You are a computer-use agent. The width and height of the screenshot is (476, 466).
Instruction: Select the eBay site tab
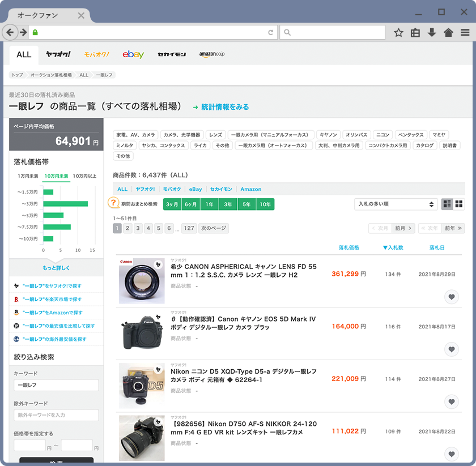pyautogui.click(x=133, y=55)
